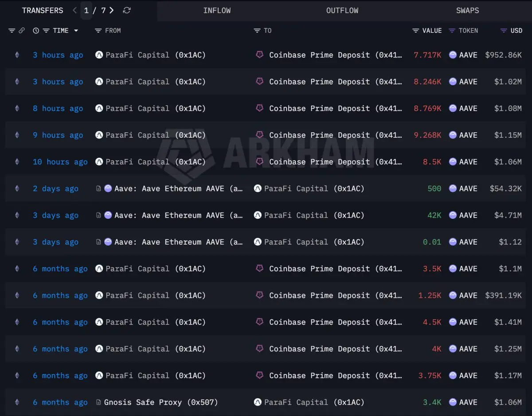Viewport: 532px width, 416px height.
Task: Select the $1.12 USD amount
Action: (x=510, y=242)
